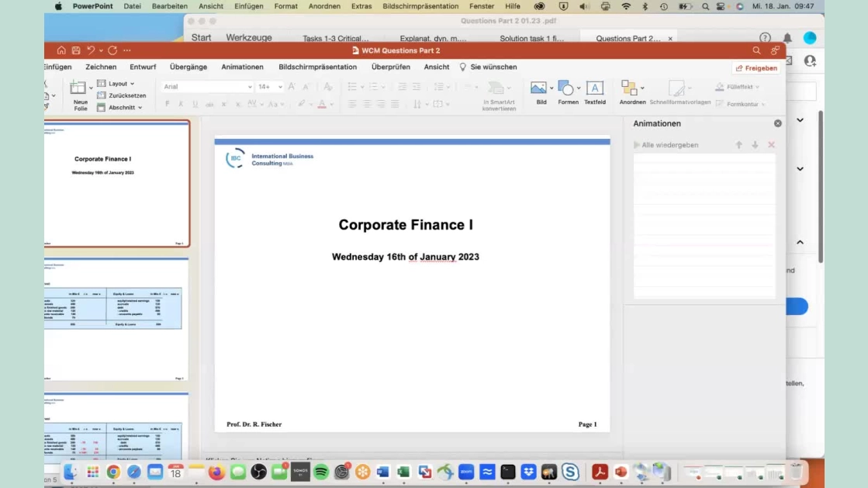Select the second slide thumbnail with table
868x488 pixels.
(116, 318)
